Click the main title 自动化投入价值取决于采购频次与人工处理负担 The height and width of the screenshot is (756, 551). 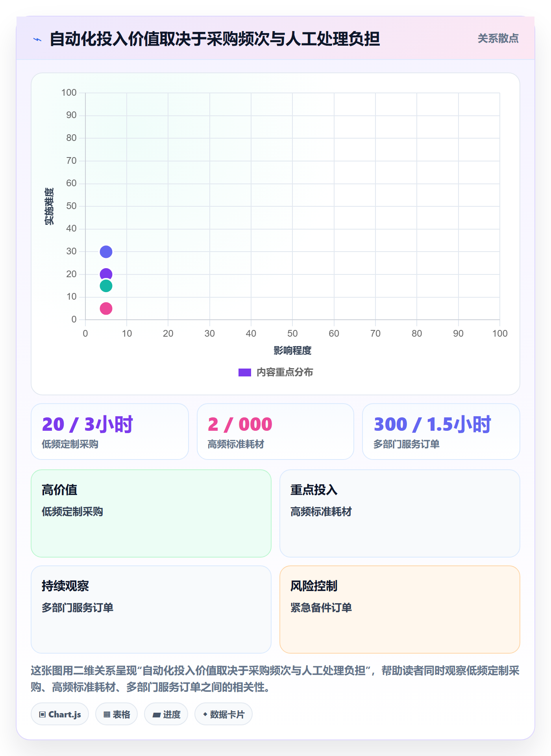pos(214,39)
